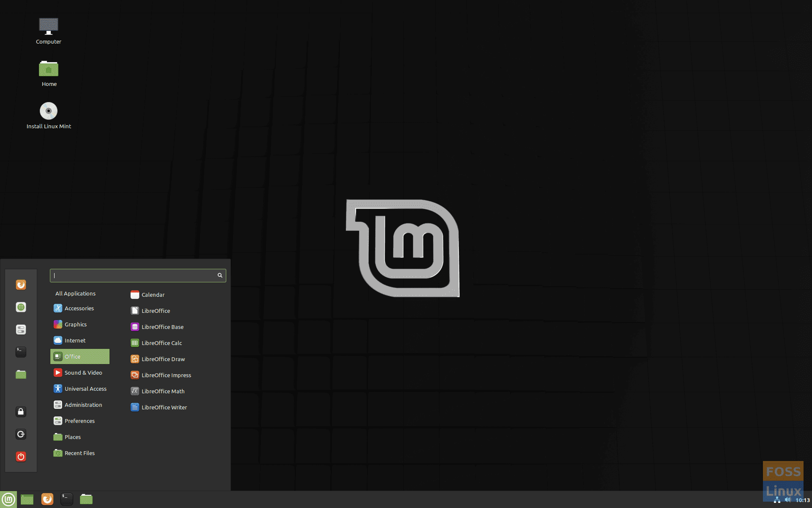This screenshot has width=812, height=508.
Task: Launch Install Linux Mint disc icon
Action: point(49,116)
